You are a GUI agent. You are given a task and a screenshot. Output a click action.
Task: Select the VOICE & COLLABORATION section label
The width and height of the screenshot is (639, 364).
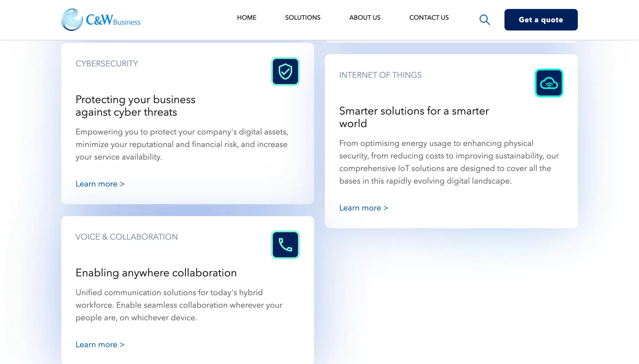(x=127, y=237)
